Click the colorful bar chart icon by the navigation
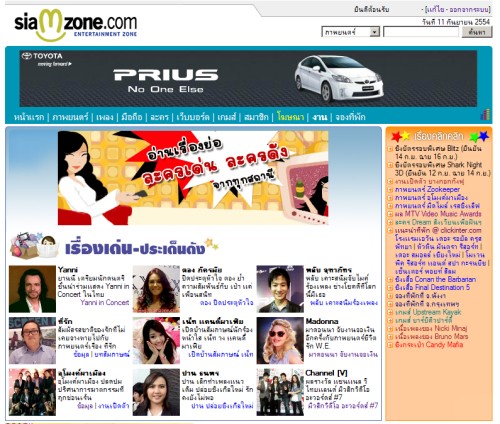The width and height of the screenshot is (500, 424). 485,114
